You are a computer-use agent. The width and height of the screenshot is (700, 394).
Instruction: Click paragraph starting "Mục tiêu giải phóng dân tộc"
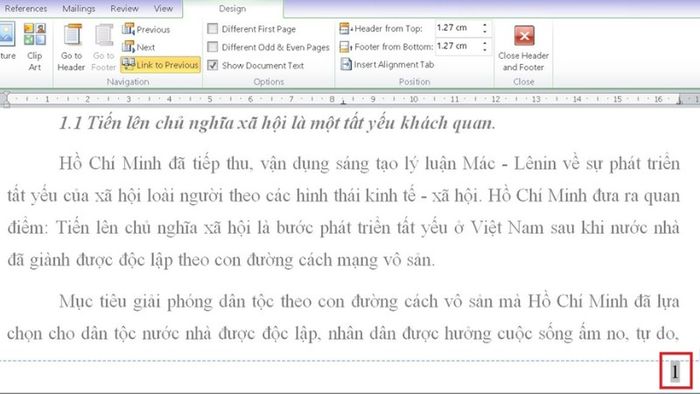coord(343,317)
